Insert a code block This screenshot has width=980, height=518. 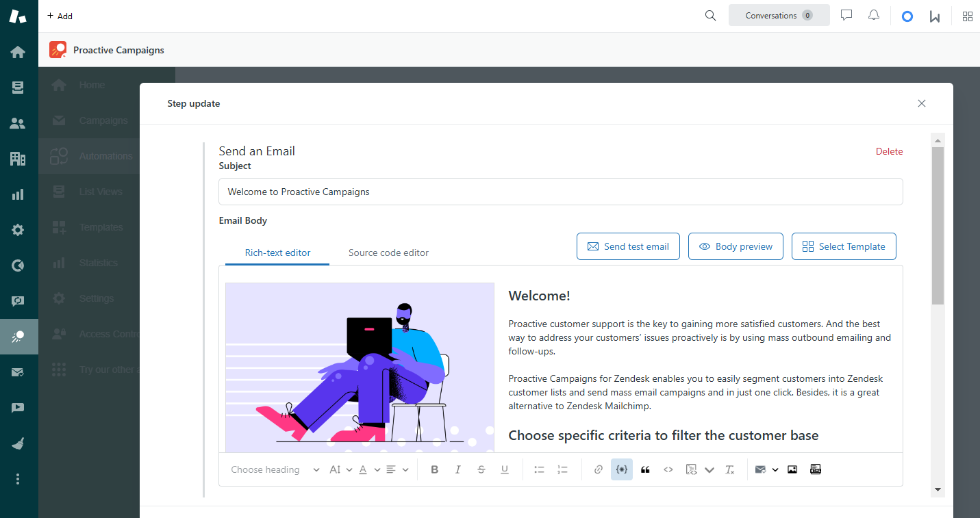pyautogui.click(x=692, y=469)
